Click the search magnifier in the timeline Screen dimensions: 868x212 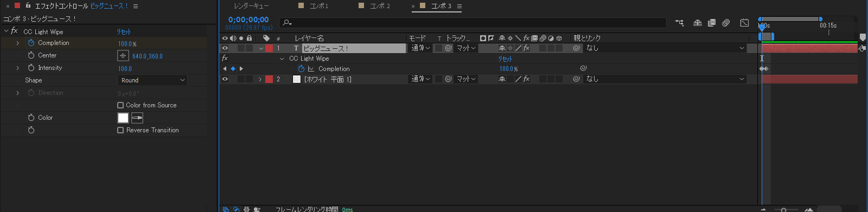coord(287,23)
